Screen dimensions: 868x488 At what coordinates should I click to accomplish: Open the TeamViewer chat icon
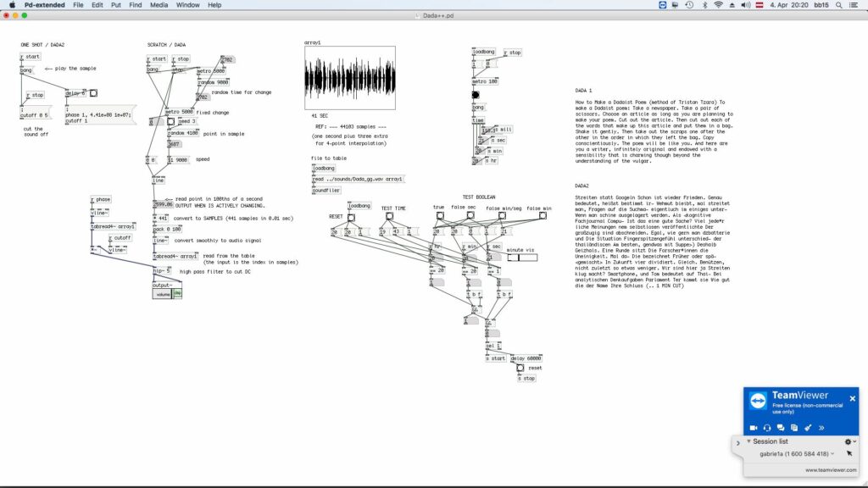781,428
